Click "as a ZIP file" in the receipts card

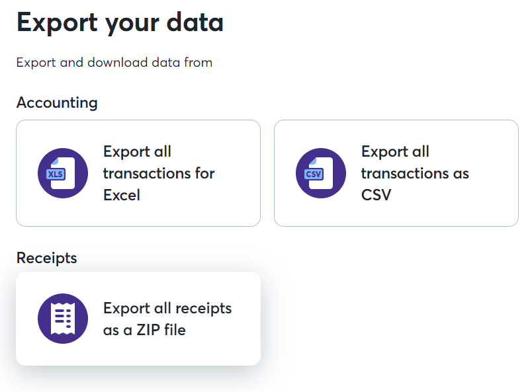pos(144,330)
